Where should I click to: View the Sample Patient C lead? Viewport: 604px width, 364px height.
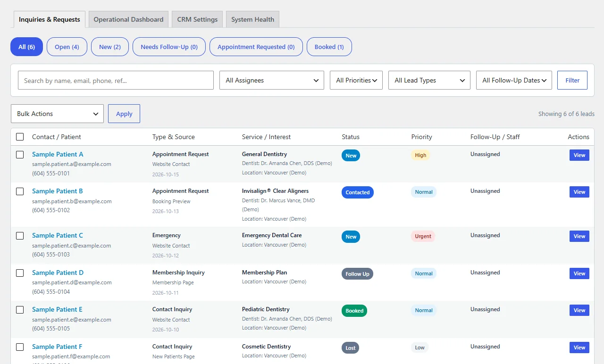579,236
